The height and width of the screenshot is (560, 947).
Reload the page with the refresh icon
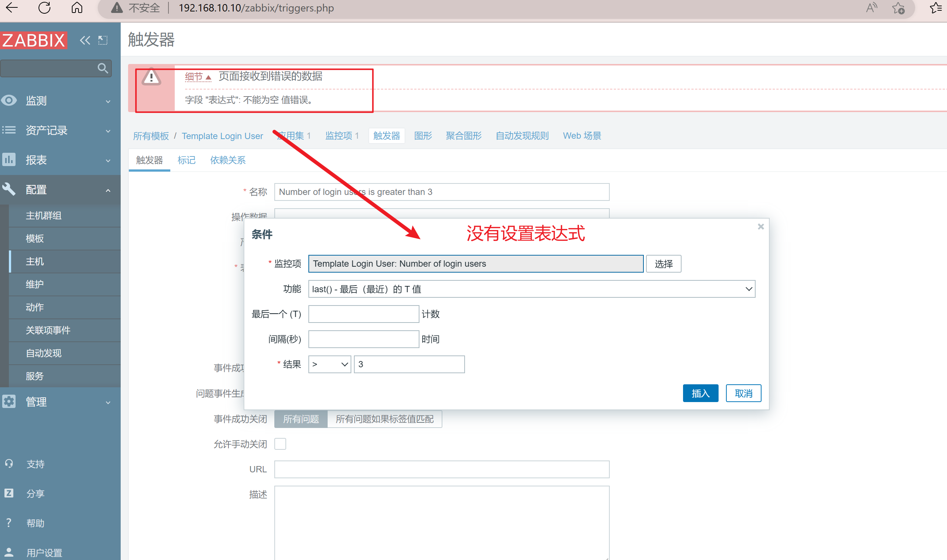click(x=44, y=8)
